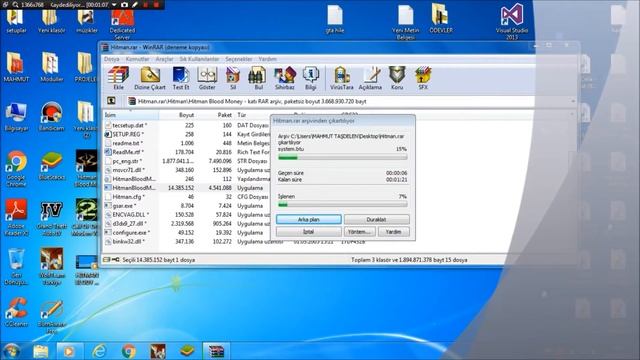This screenshot has height=360, width=640.
Task: Click the SFX toolbar icon
Action: pyautogui.click(x=423, y=78)
